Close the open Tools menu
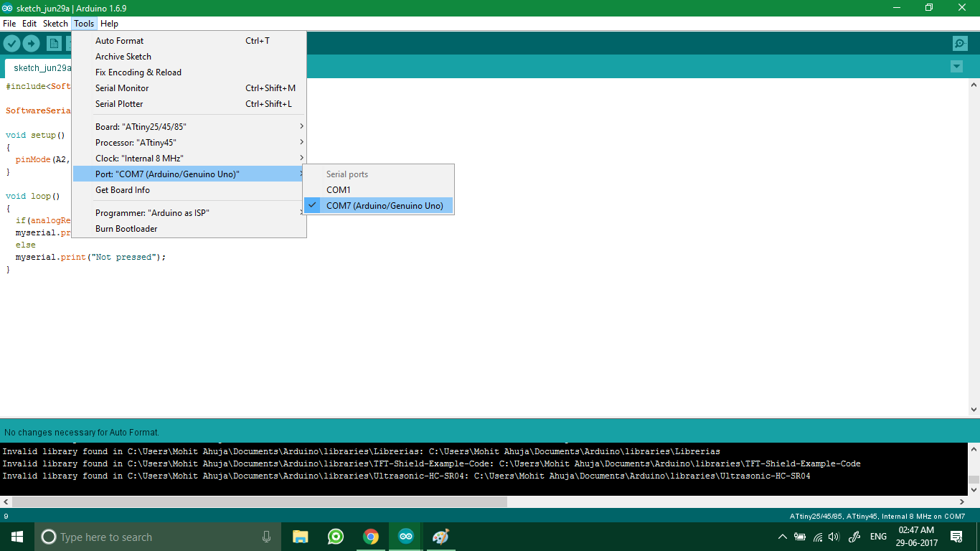The height and width of the screenshot is (551, 980). pyautogui.click(x=84, y=24)
